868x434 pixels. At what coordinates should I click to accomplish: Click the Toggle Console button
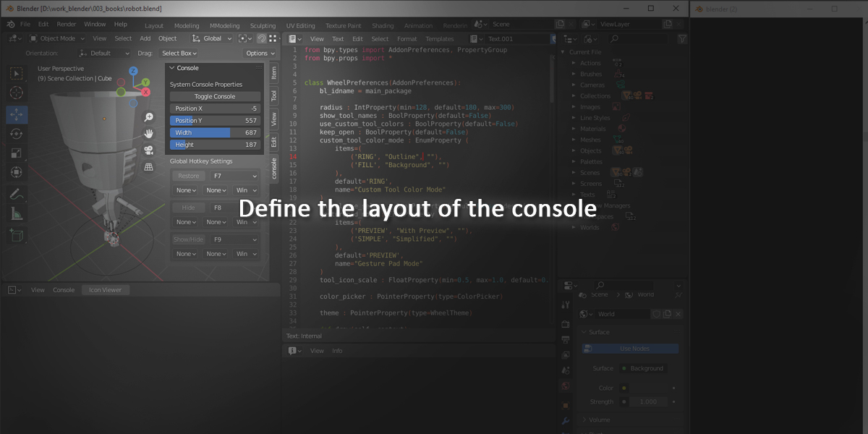(x=213, y=95)
